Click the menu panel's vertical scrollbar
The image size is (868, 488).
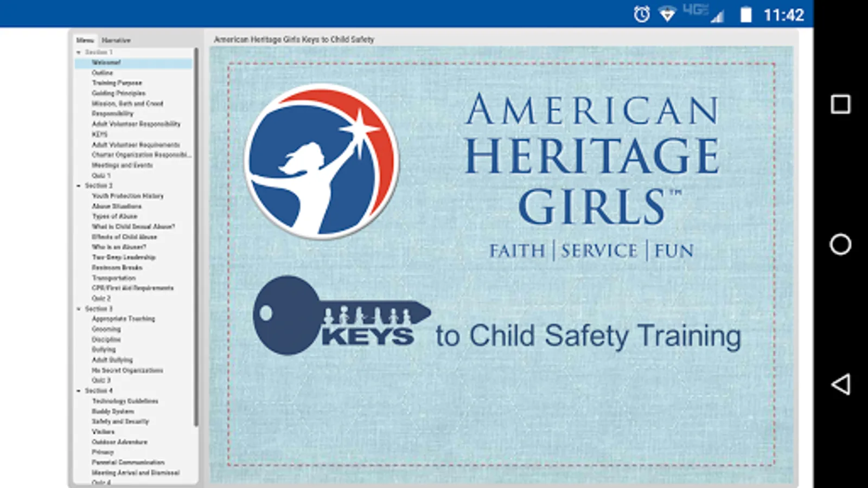point(196,237)
